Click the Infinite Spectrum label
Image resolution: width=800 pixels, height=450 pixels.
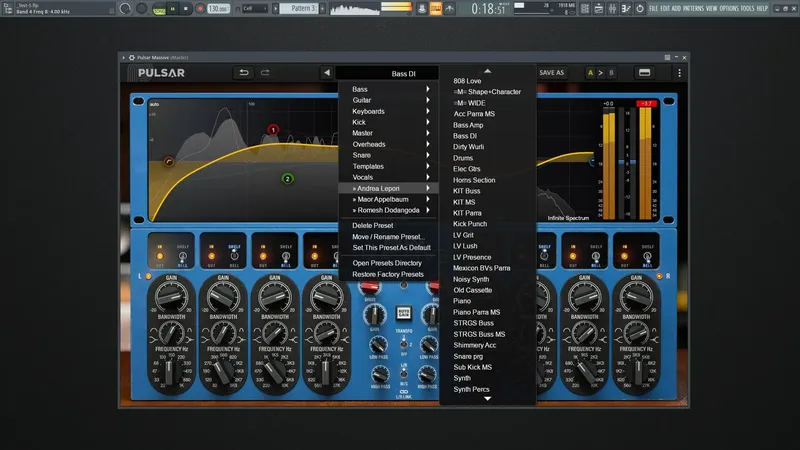(568, 218)
